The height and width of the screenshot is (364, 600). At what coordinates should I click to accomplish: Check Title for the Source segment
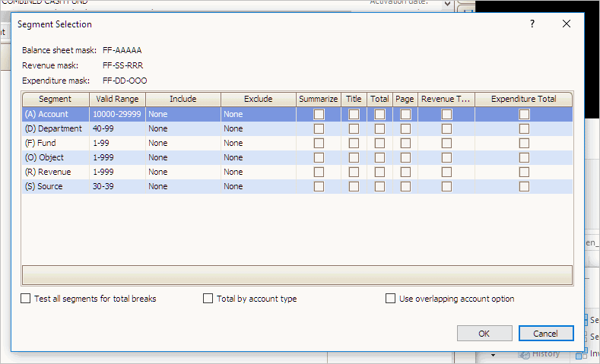coord(354,187)
